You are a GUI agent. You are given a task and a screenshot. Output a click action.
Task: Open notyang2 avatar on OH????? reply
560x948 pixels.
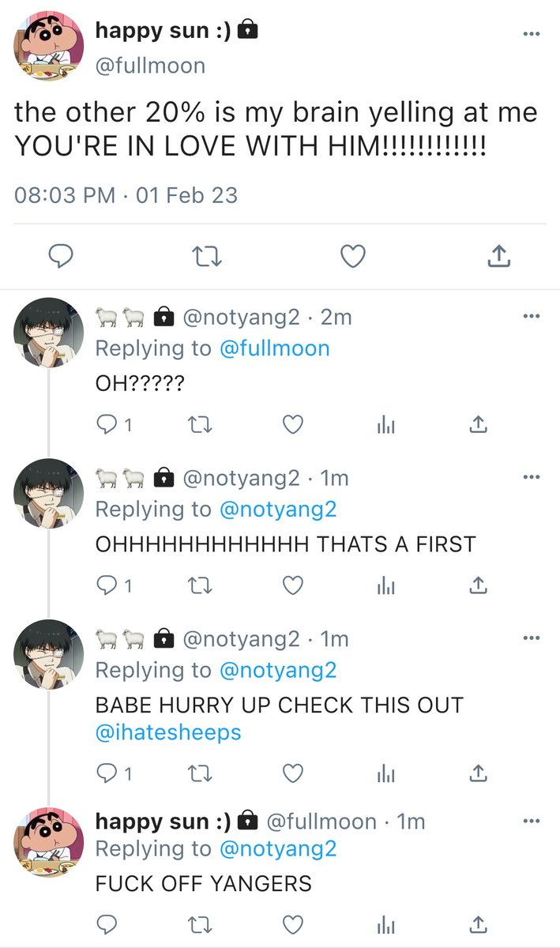click(x=49, y=333)
